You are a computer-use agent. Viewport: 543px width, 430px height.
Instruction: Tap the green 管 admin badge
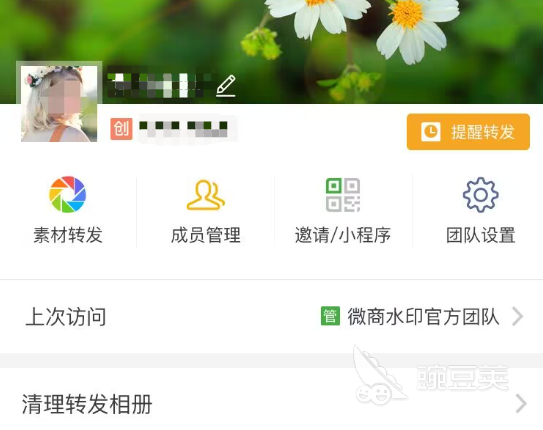click(330, 316)
